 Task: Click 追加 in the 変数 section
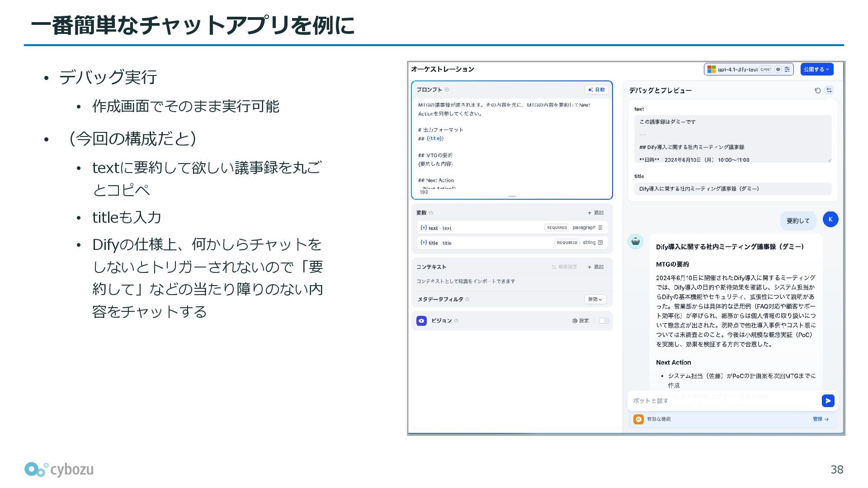[595, 213]
